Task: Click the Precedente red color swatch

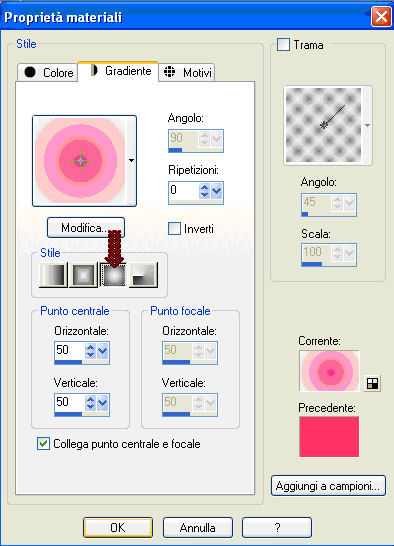Action: [x=329, y=437]
